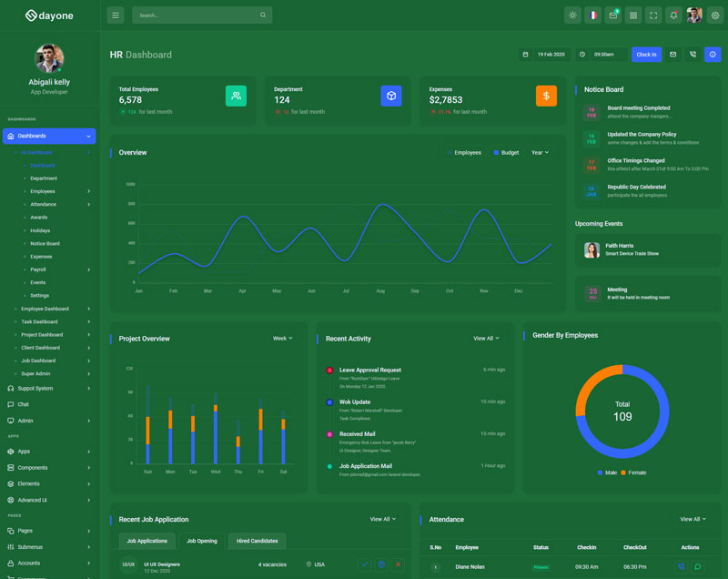Open the settings gear in the header

tap(714, 15)
